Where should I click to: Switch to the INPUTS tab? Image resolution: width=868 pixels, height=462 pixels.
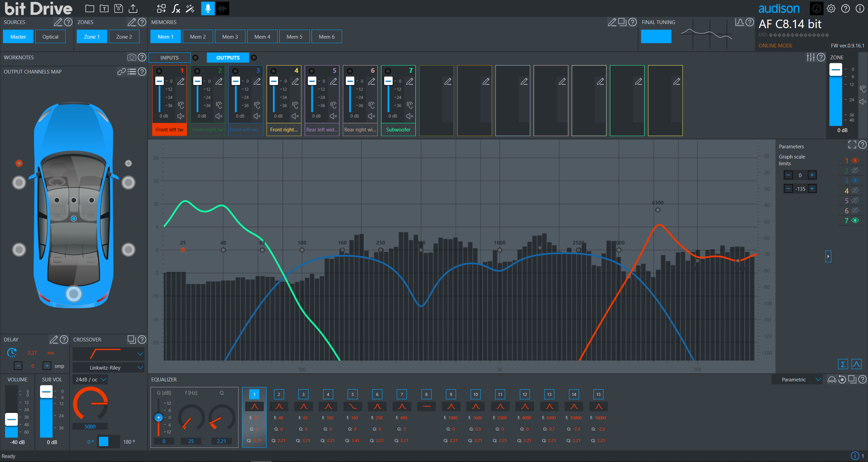point(169,58)
